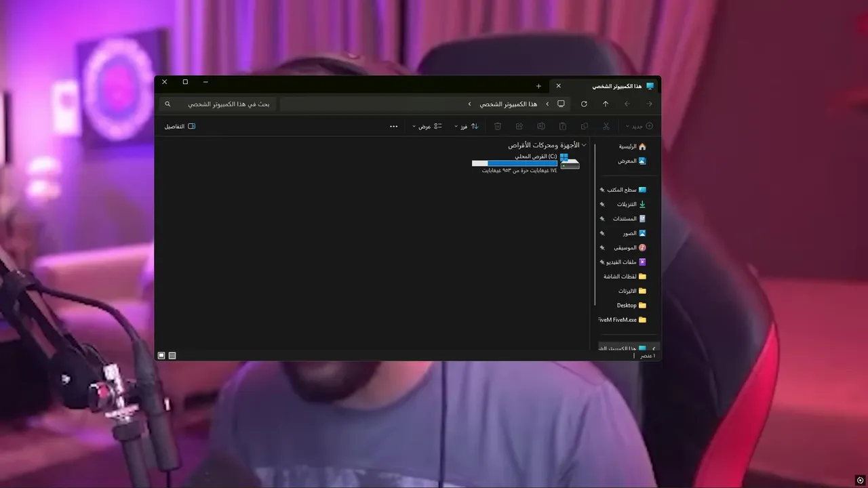The width and height of the screenshot is (868, 488).
Task: Open the جديد new item dropdown
Action: point(639,126)
